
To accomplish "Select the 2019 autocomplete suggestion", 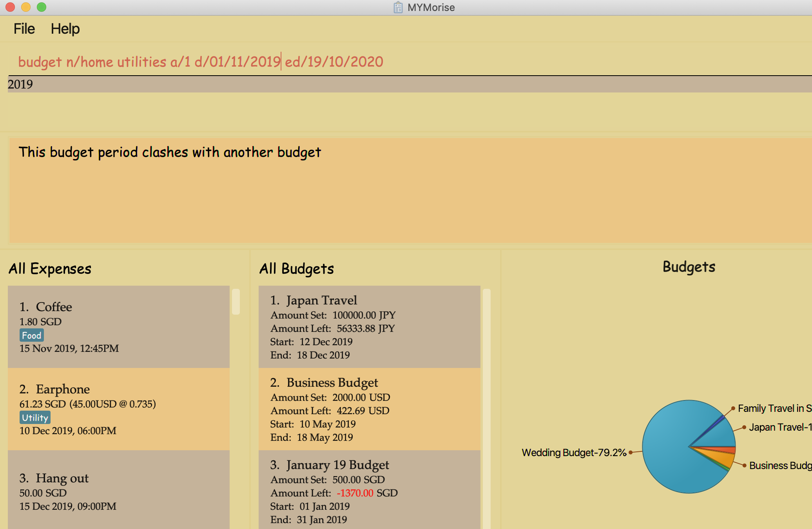I will tap(20, 84).
